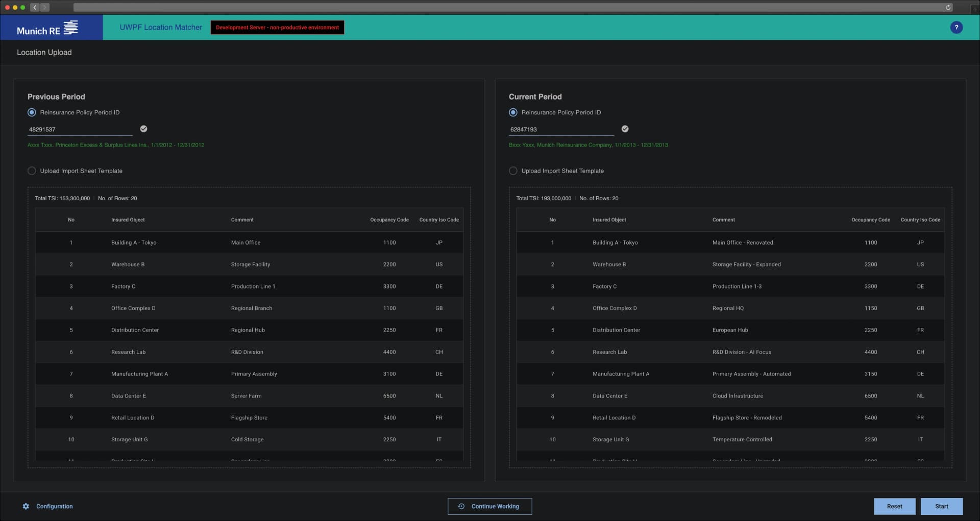
Task: Click the Previous Period policy ID field 48291537
Action: (80, 129)
